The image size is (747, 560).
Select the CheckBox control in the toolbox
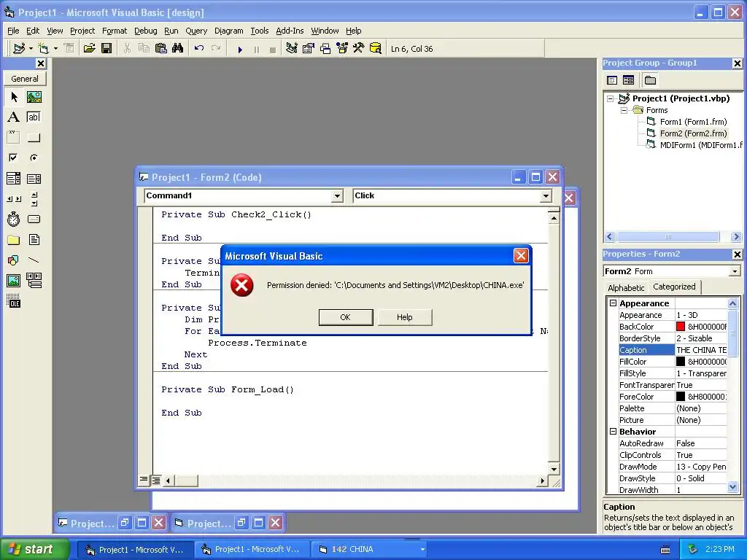tap(14, 157)
